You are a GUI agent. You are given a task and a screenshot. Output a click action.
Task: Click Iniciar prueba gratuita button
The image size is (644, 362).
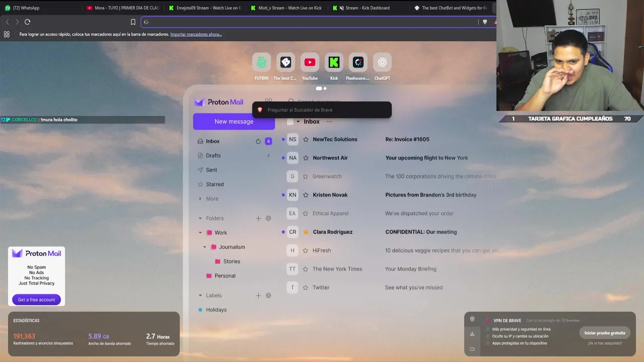[x=605, y=333]
